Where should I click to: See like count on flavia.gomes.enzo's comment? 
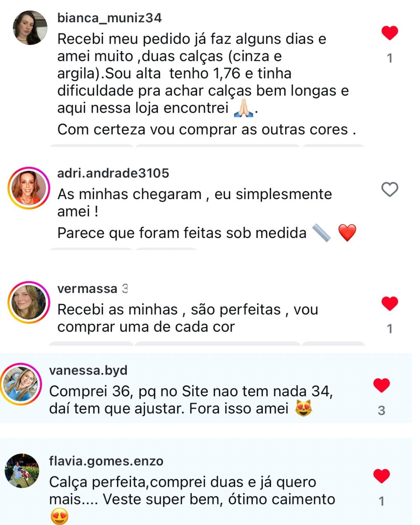click(x=381, y=501)
